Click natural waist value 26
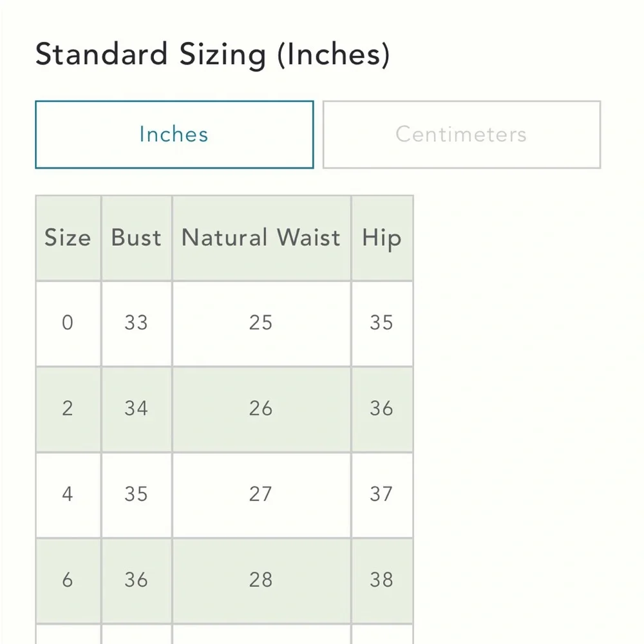644x644 pixels. [261, 408]
